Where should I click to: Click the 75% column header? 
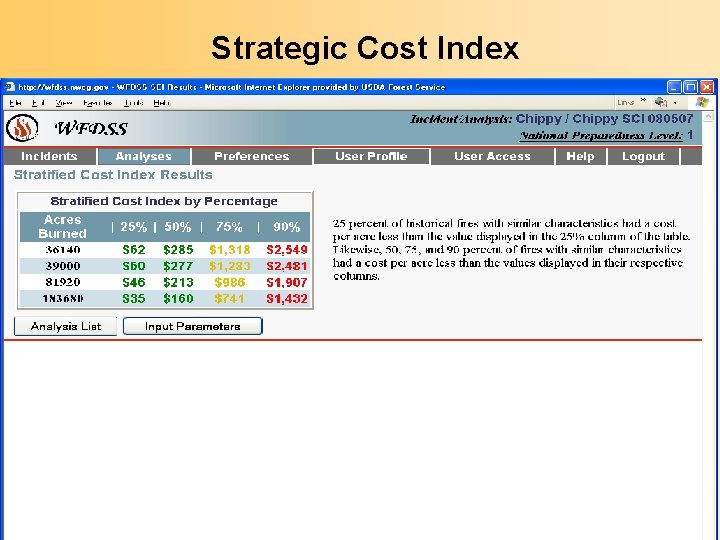pos(229,227)
